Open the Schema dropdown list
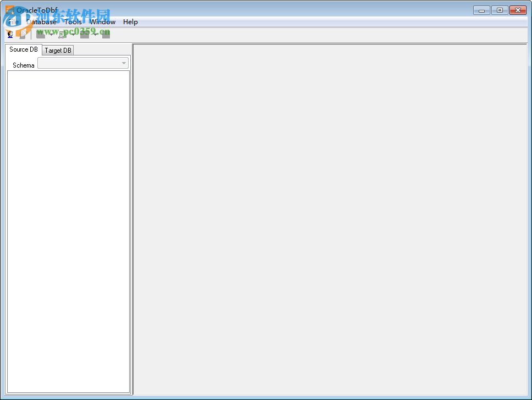532x400 pixels. (123, 63)
